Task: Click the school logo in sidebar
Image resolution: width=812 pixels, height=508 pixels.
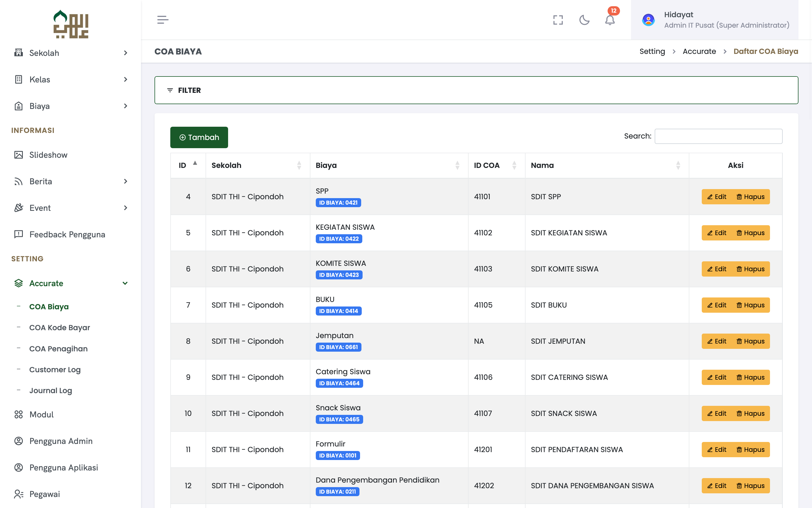Action: (x=71, y=24)
